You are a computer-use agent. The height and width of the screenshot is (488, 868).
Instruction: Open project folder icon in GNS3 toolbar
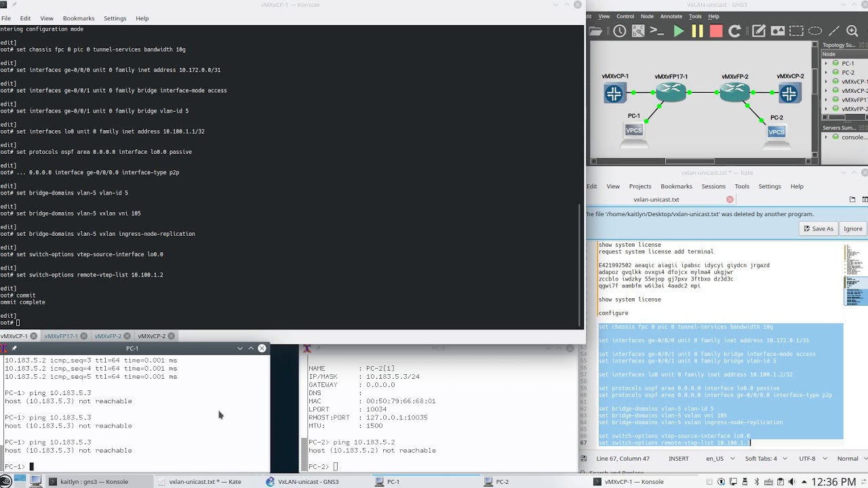coord(595,31)
